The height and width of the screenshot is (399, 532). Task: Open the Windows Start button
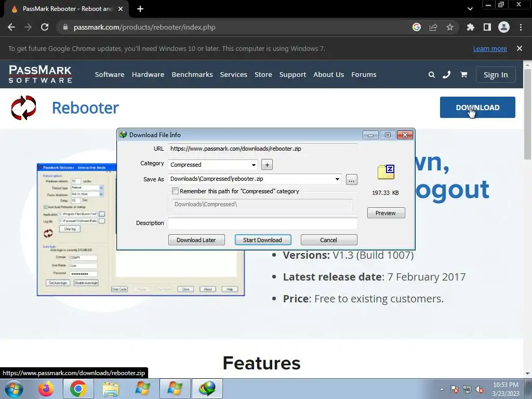click(14, 389)
